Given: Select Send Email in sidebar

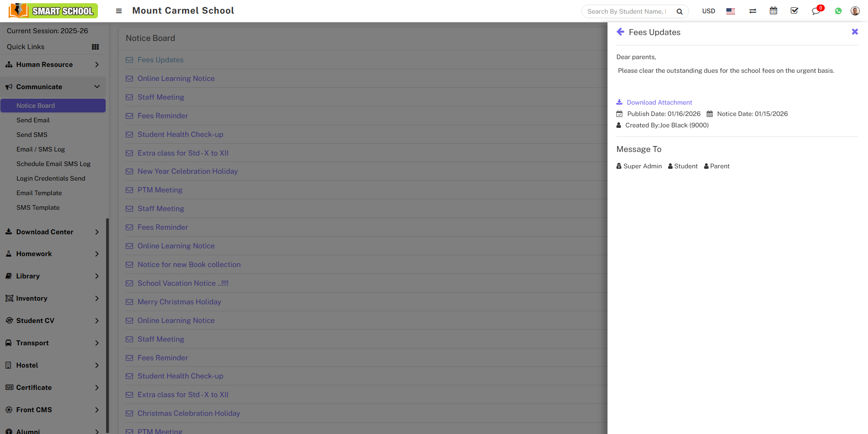Looking at the screenshot, I should click(x=33, y=120).
